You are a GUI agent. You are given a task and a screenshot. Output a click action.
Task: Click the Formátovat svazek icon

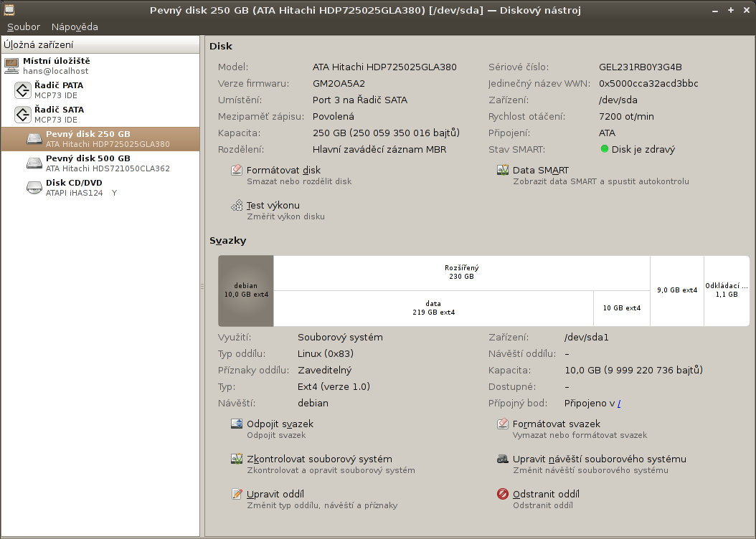pos(503,424)
